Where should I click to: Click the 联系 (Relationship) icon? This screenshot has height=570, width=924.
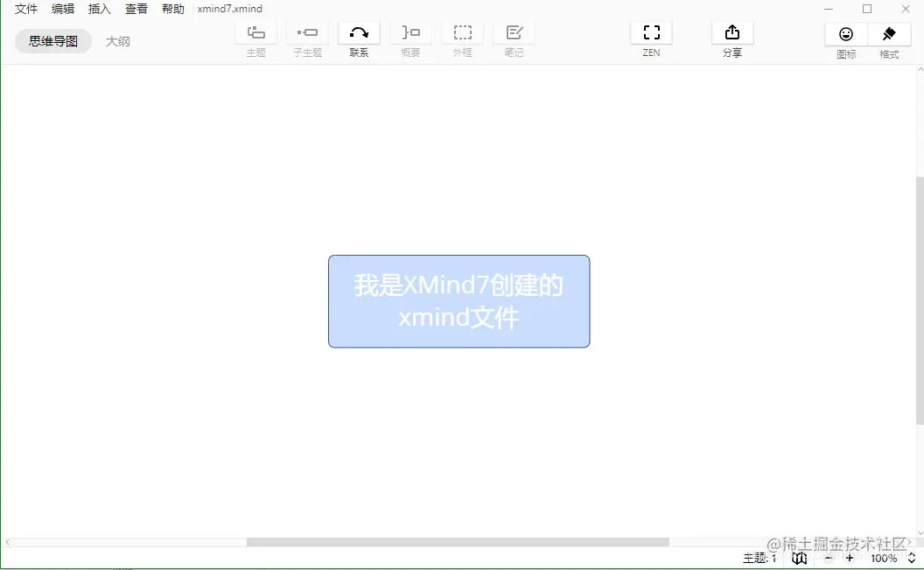tap(359, 33)
